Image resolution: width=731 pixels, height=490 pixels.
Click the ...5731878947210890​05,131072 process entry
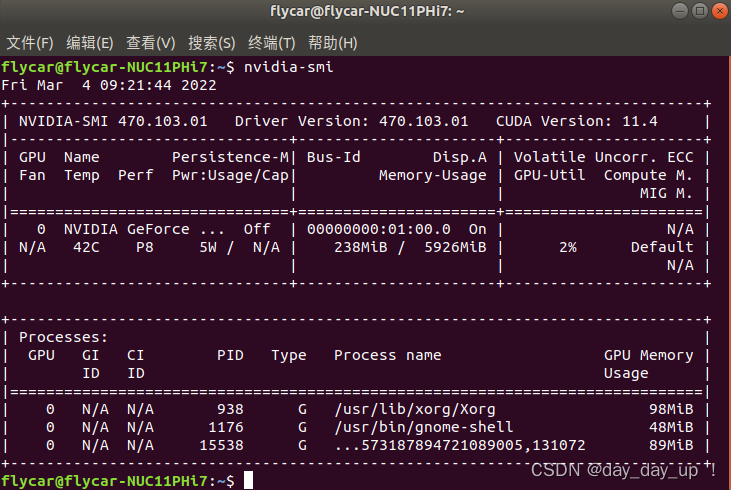[x=460, y=445]
